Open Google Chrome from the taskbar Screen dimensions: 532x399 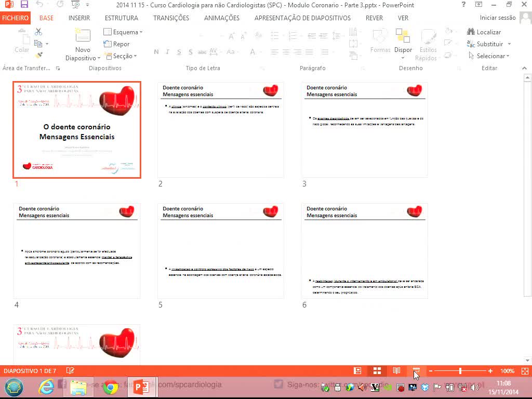(x=110, y=387)
